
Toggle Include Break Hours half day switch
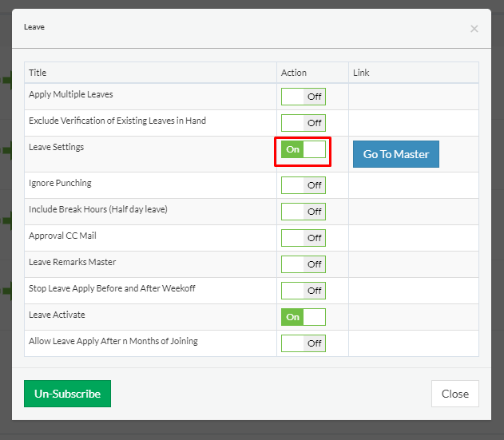tap(303, 212)
